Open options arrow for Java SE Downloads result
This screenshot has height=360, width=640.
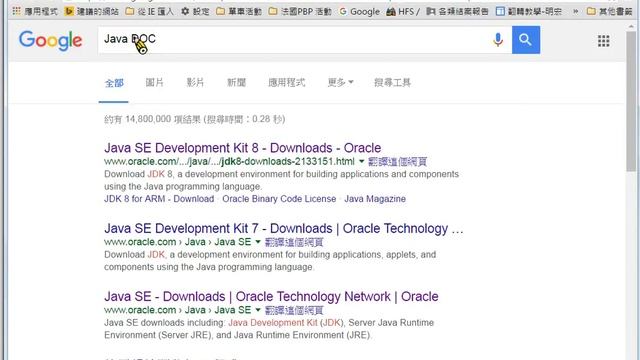(258, 310)
